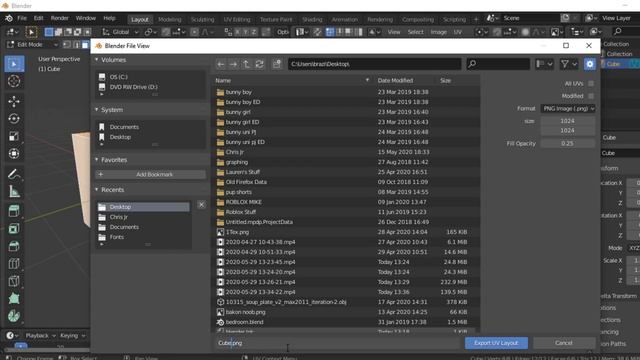Screen dimensions: 640x360
Task: Go up to parent directory
Action: tap(246, 64)
